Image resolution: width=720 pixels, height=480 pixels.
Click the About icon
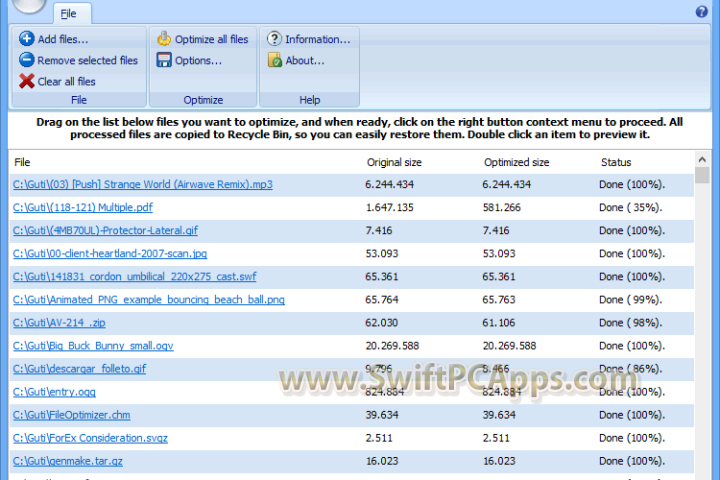275,60
